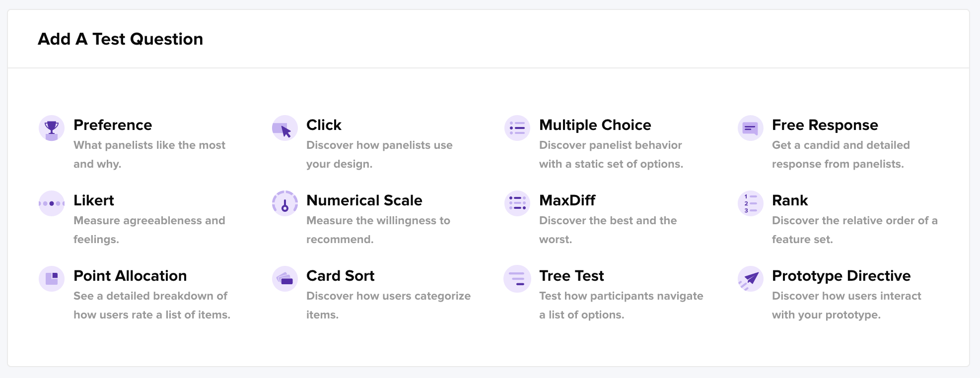Click the MaxDiff list icon
This screenshot has width=980, height=378.
click(517, 203)
